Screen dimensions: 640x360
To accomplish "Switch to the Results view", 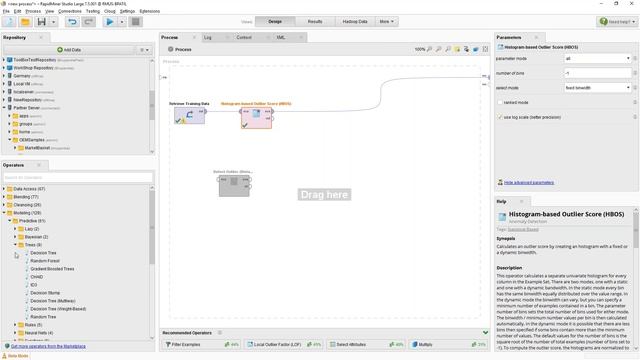I will [315, 22].
